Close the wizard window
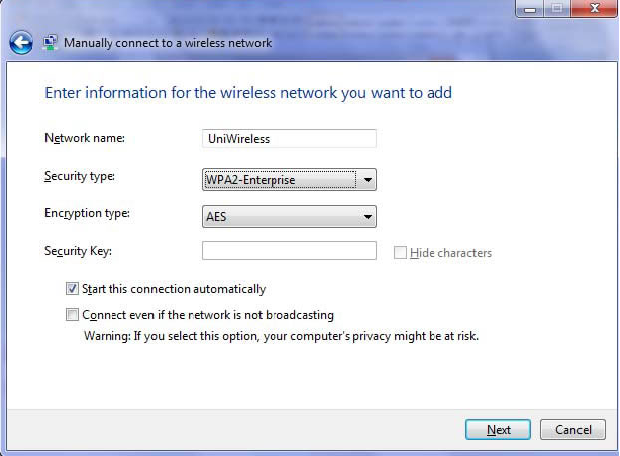This screenshot has width=620, height=456. [594, 8]
